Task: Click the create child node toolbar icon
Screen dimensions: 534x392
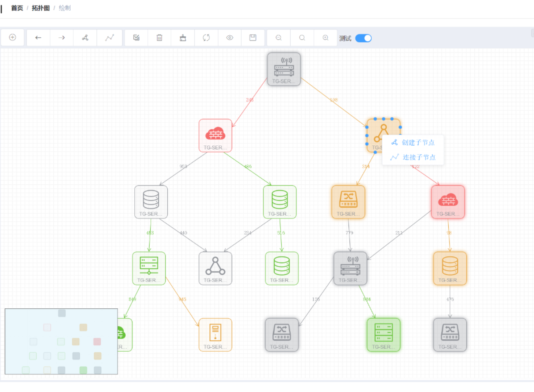Action: 85,38
